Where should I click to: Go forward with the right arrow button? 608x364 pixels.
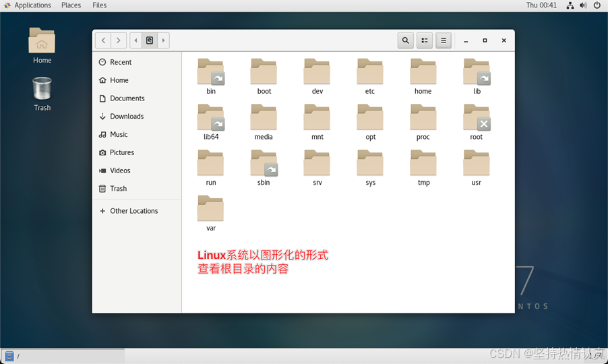119,40
